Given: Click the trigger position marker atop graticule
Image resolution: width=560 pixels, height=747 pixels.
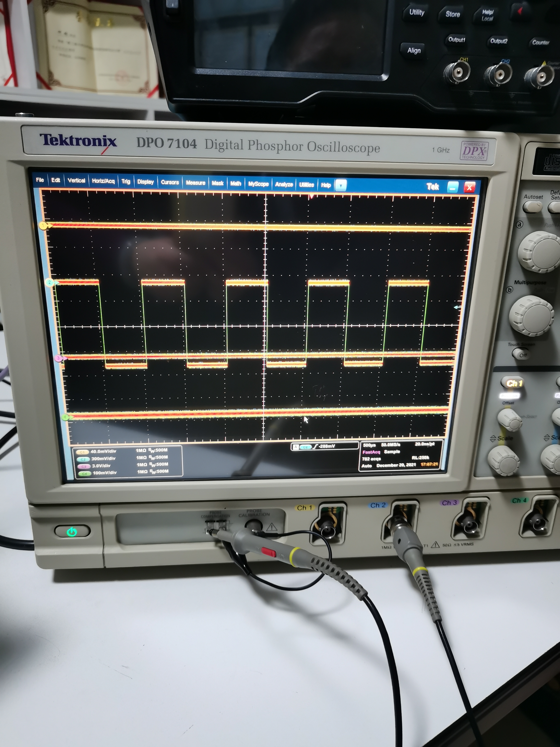Looking at the screenshot, I should pyautogui.click(x=311, y=197).
